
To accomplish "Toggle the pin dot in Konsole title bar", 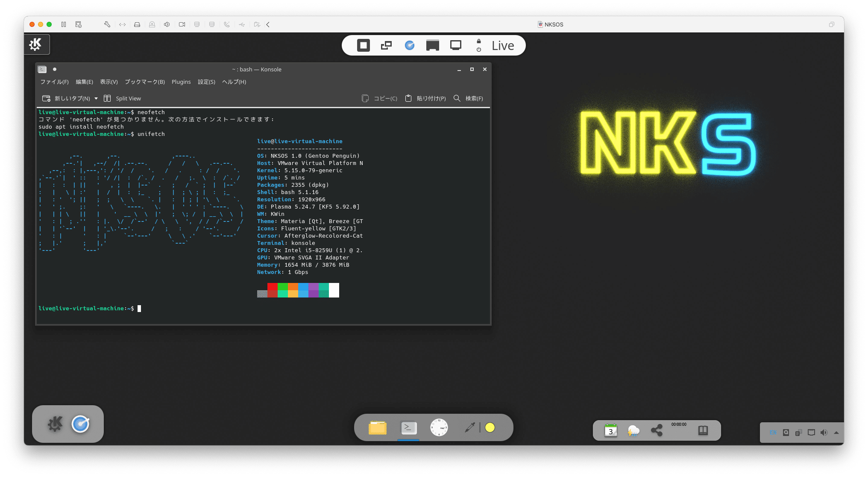I will click(x=55, y=69).
